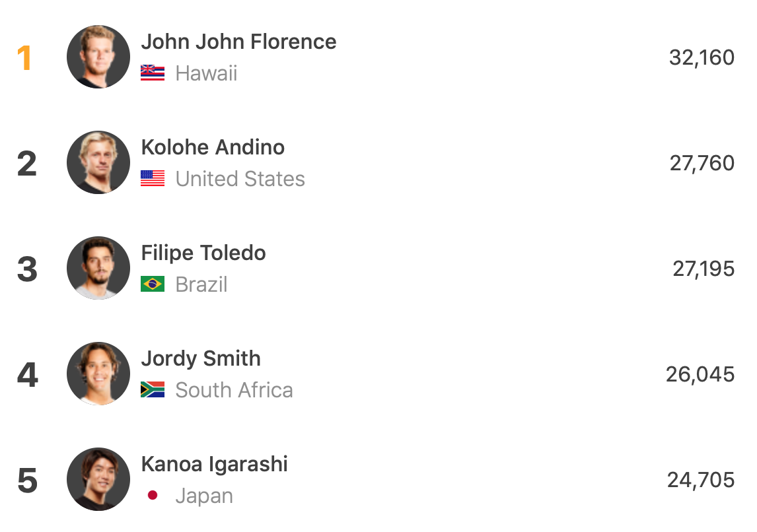Select the Jordy Smith name link
The image size is (757, 532).
201,358
